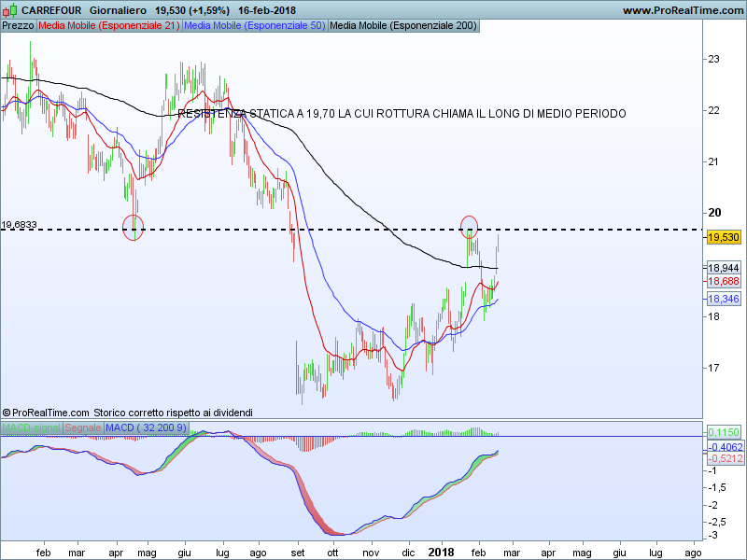Click the blue Media Mobile (Esponenziale 50) label
This screenshot has height=560, width=747.
pos(255,25)
